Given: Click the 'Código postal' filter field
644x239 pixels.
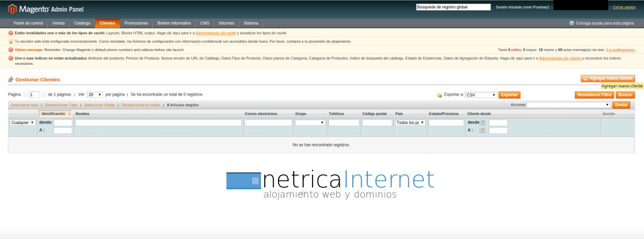Looking at the screenshot, I should click(x=377, y=123).
